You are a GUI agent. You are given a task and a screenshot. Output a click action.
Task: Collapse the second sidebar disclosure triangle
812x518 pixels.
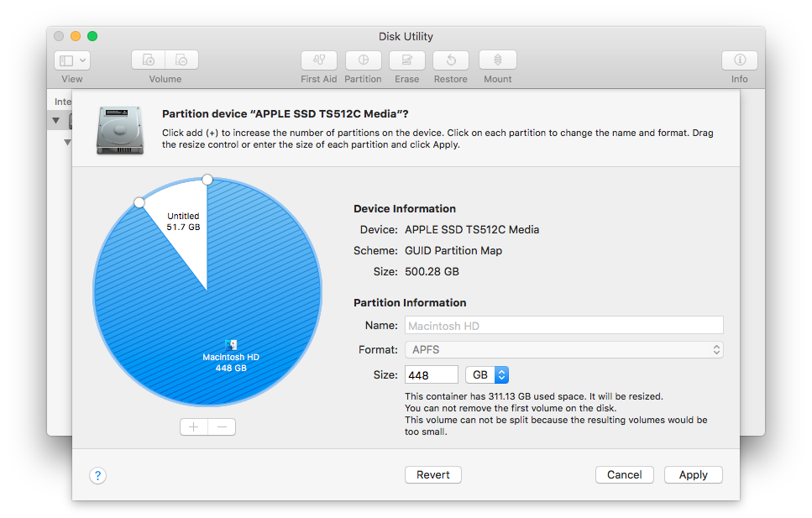(x=67, y=141)
